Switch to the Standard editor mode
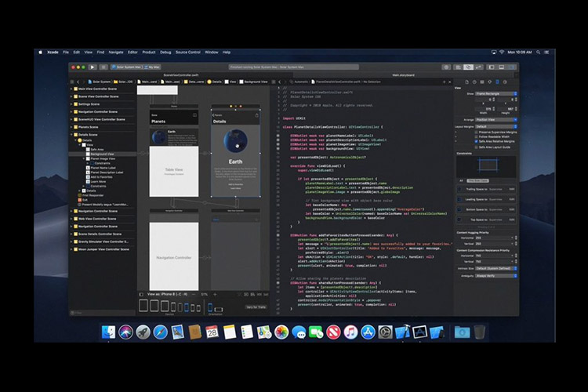Viewport: 588px width, 392px height. [458, 67]
